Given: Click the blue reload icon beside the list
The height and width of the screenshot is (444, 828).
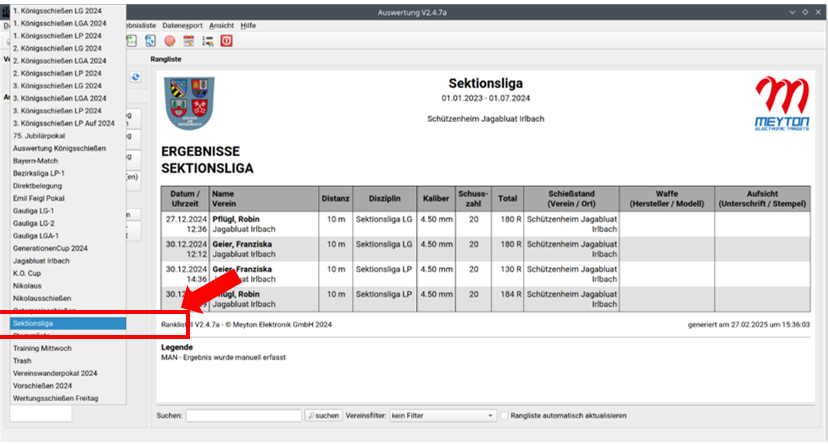Looking at the screenshot, I should point(135,77).
